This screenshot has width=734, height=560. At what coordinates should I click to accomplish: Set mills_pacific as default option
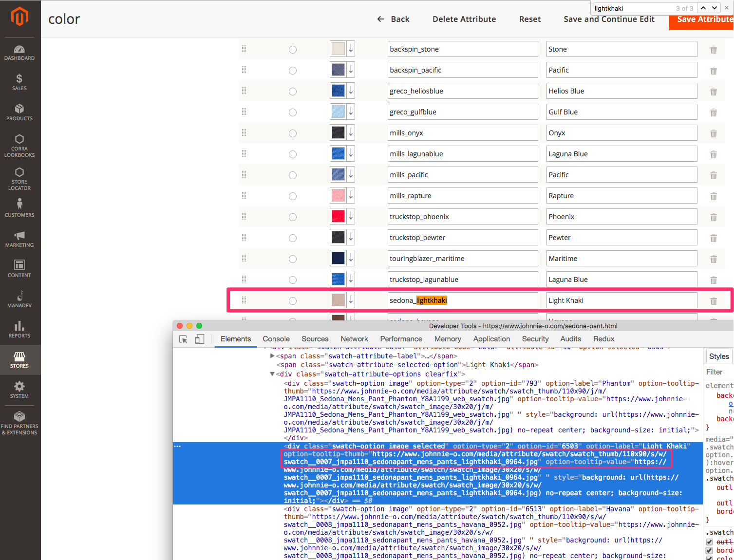[293, 175]
